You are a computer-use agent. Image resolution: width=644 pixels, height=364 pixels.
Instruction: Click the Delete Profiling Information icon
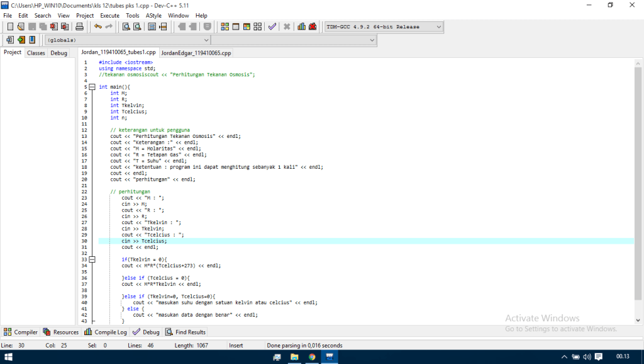313,27
